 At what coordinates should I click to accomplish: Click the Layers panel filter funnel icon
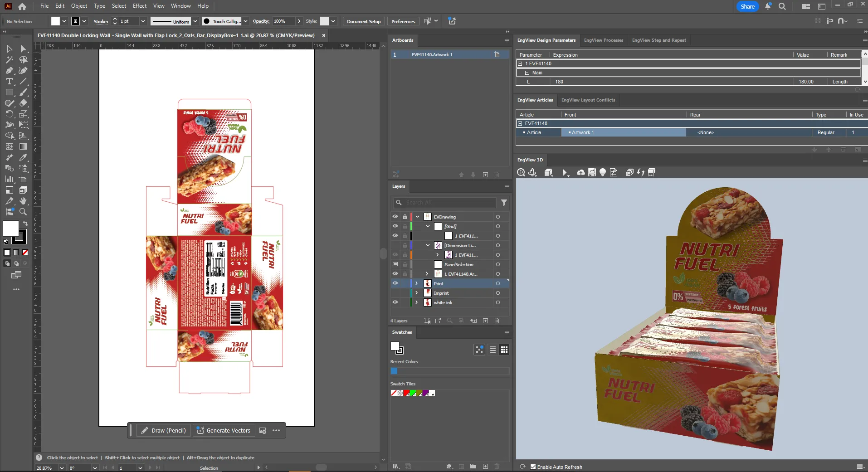tap(504, 203)
